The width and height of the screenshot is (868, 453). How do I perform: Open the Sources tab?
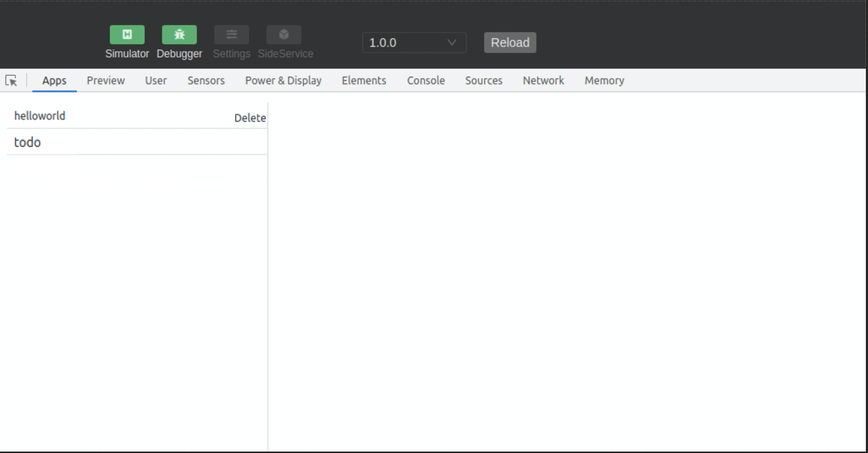[x=483, y=81]
